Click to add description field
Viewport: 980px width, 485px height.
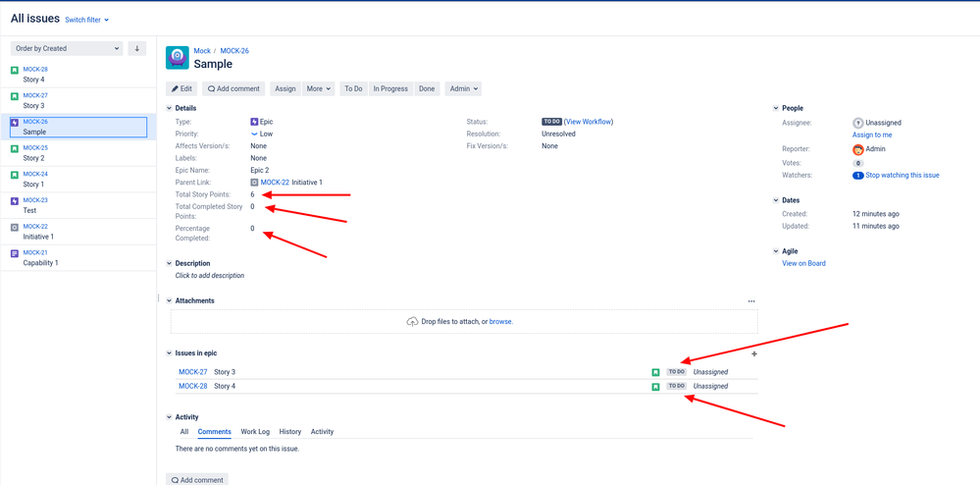coord(210,275)
